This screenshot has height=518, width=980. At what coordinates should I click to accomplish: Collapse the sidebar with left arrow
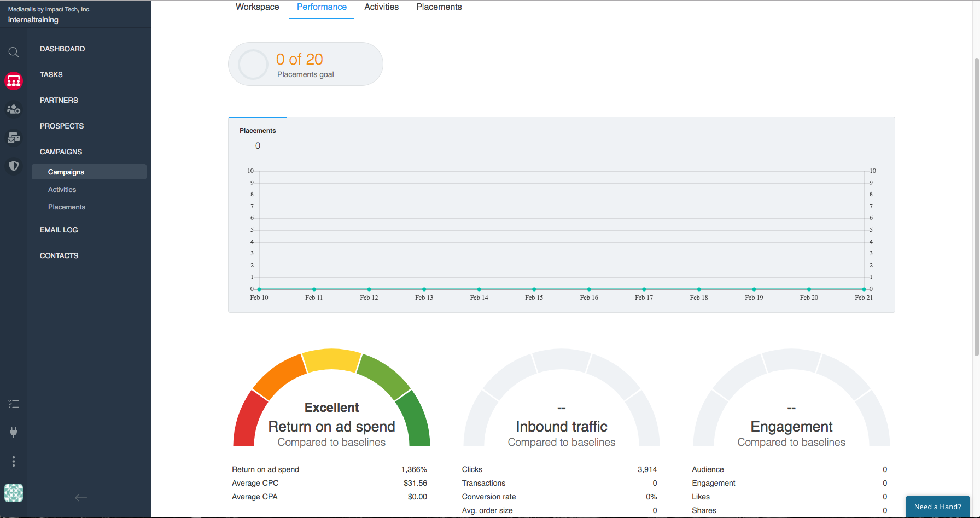click(x=81, y=497)
